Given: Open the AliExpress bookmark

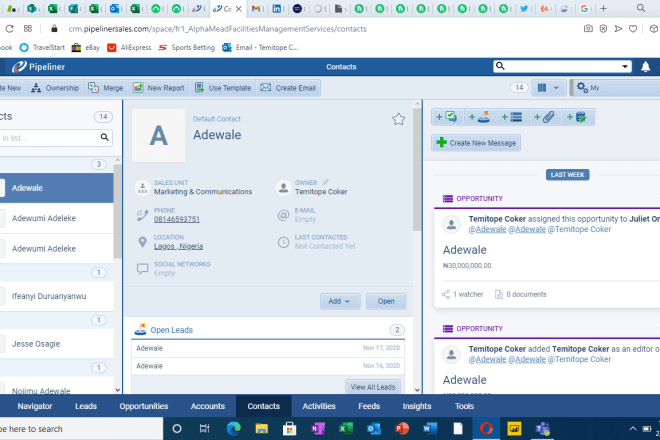Looking at the screenshot, I should [x=129, y=48].
